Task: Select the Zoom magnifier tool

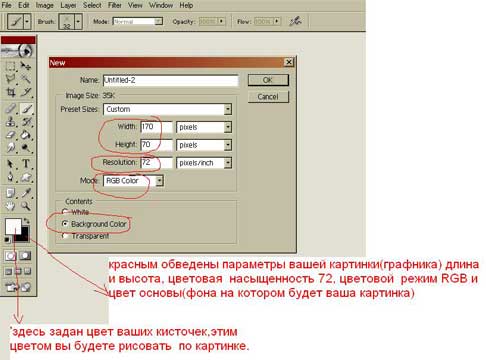Action: pos(26,206)
